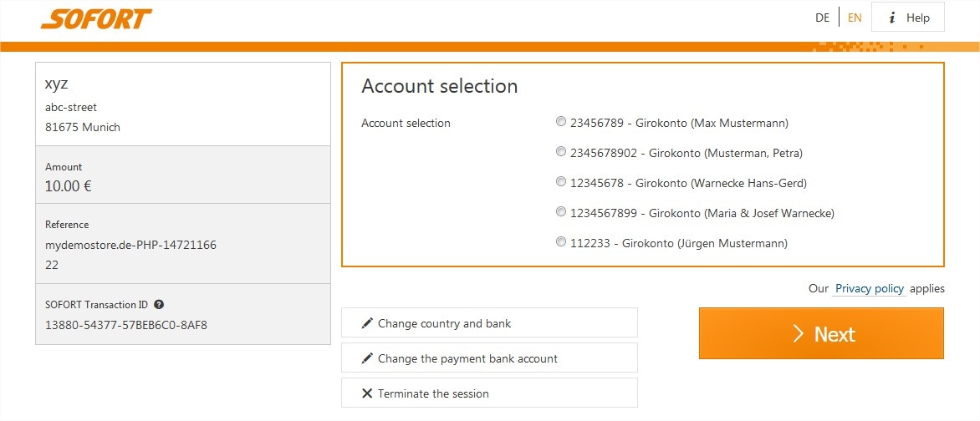The height and width of the screenshot is (421, 980).
Task: Click the X icon for Terminate the session
Action: pyautogui.click(x=367, y=393)
